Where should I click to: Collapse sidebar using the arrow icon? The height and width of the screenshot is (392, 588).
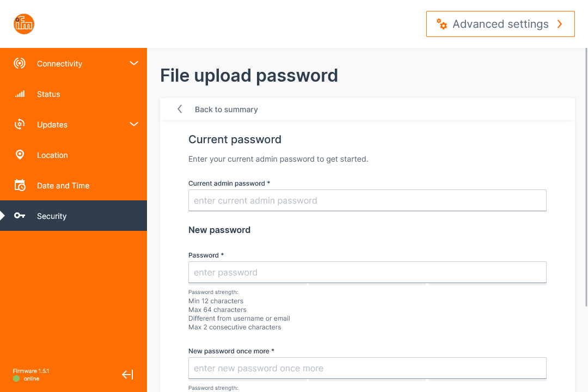[x=127, y=375]
